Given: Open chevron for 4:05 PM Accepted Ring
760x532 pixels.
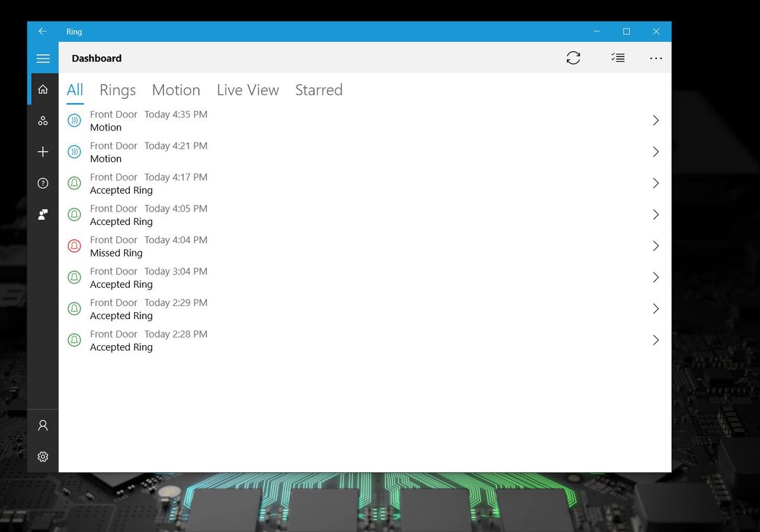Looking at the screenshot, I should tap(656, 215).
